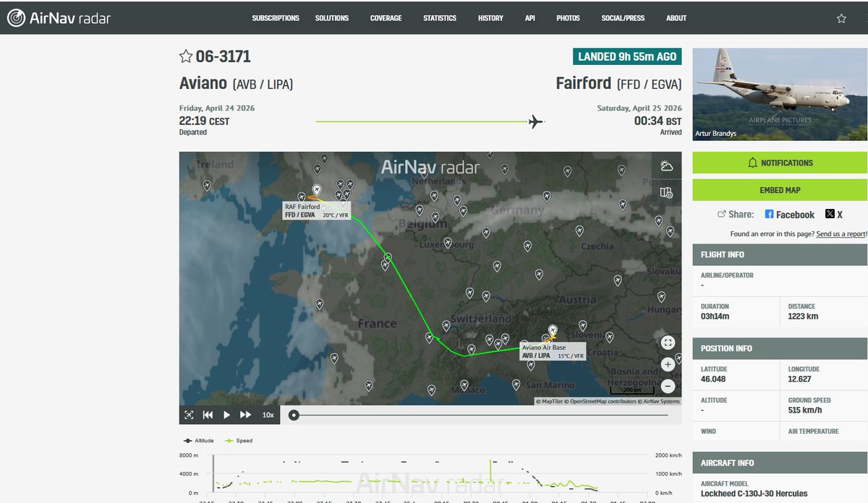The height and width of the screenshot is (503, 868).
Task: Open the About menu
Action: coord(676,18)
